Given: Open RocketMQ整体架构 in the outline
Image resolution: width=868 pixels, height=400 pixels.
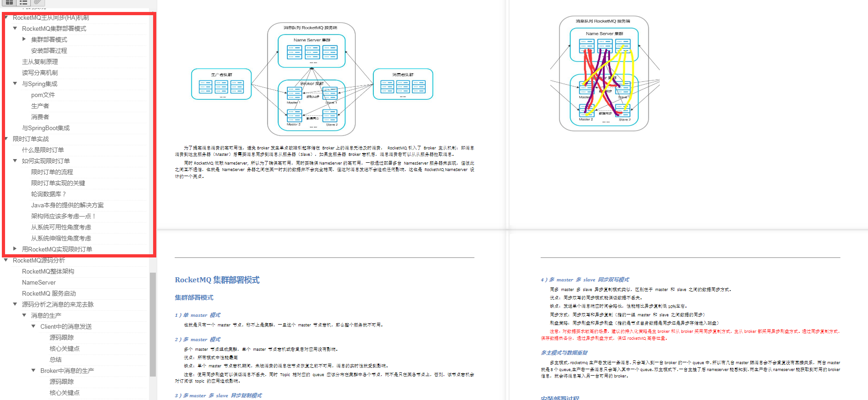Looking at the screenshot, I should (48, 271).
